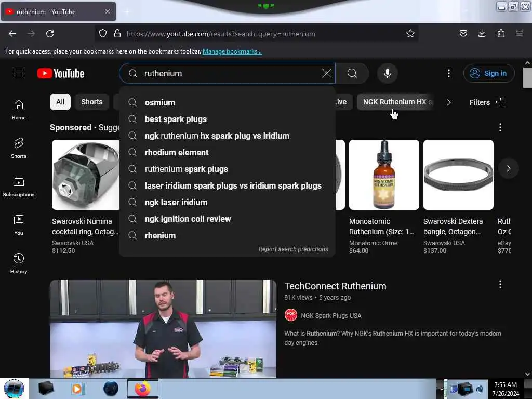This screenshot has width=532, height=399.
Task: Select the NGK Ruthenium HX chip
Action: click(x=395, y=102)
